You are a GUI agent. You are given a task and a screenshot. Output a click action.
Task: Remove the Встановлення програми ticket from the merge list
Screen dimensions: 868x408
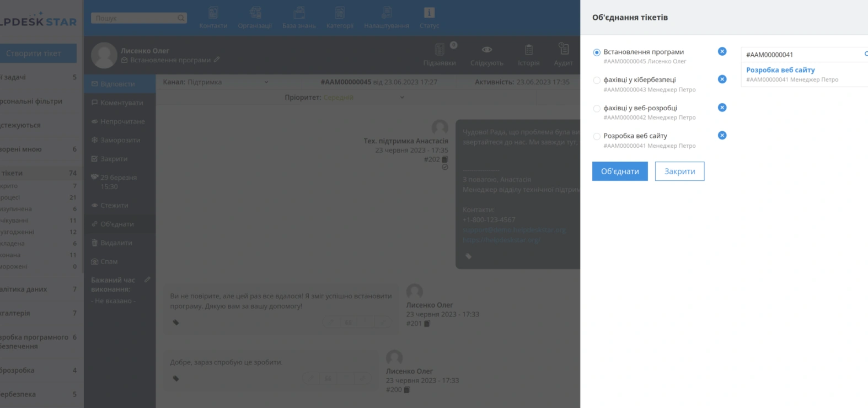[722, 51]
